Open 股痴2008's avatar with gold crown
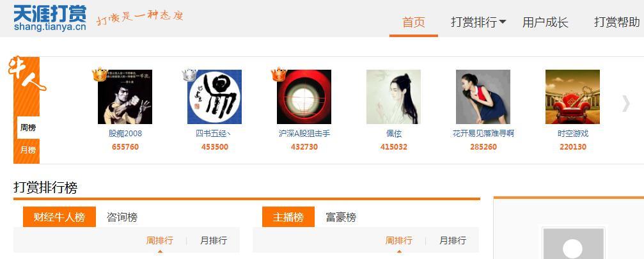 (125, 97)
